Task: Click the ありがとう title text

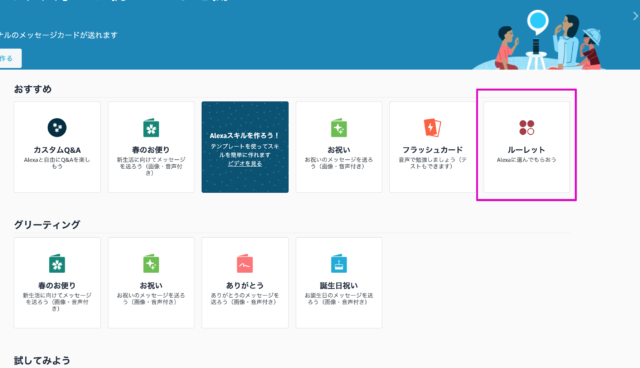Action: pyautogui.click(x=245, y=285)
